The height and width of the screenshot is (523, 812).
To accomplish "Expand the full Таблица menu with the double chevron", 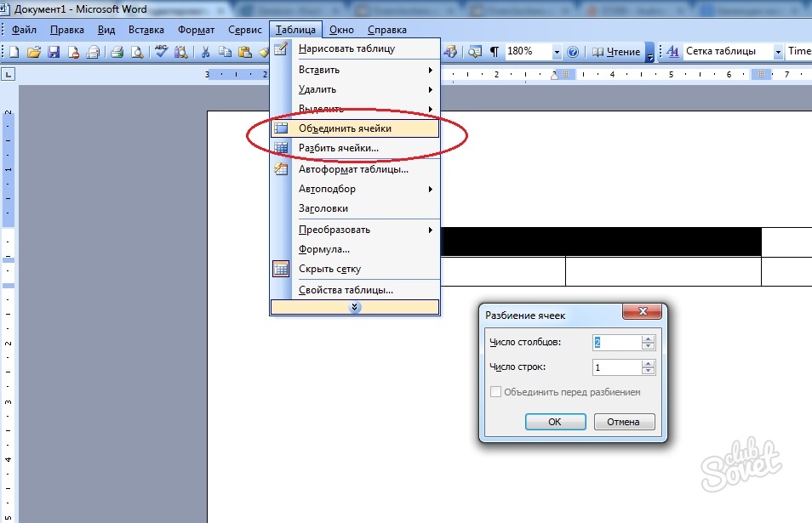I will pos(355,307).
